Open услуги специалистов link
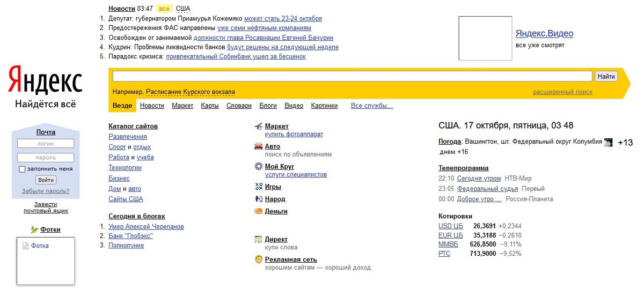The width and height of the screenshot is (644, 304). [296, 174]
